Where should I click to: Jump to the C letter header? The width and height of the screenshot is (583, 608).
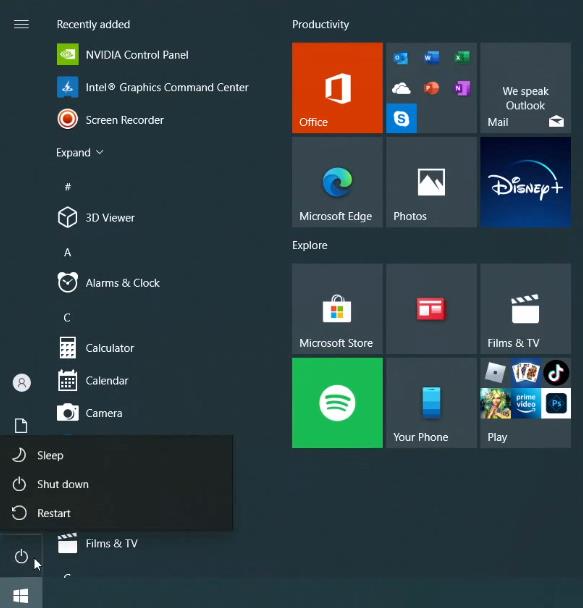(67, 318)
